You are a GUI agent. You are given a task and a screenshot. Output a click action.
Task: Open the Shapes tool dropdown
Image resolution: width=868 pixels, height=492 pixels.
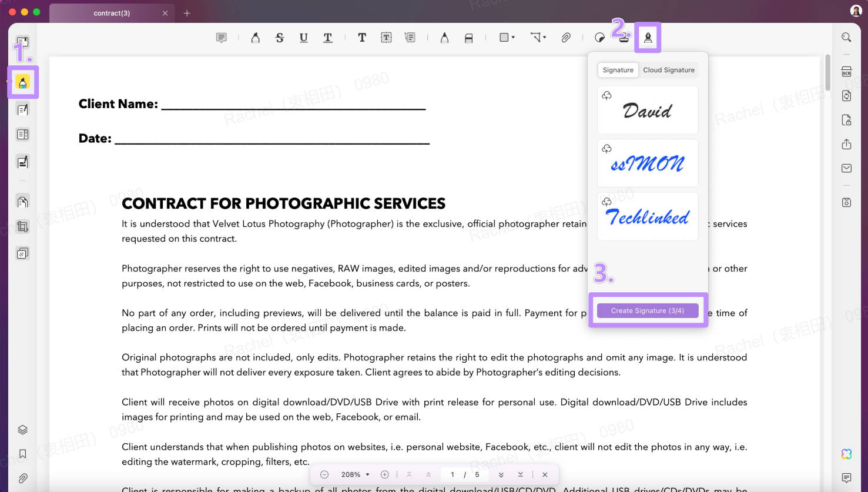(x=506, y=37)
